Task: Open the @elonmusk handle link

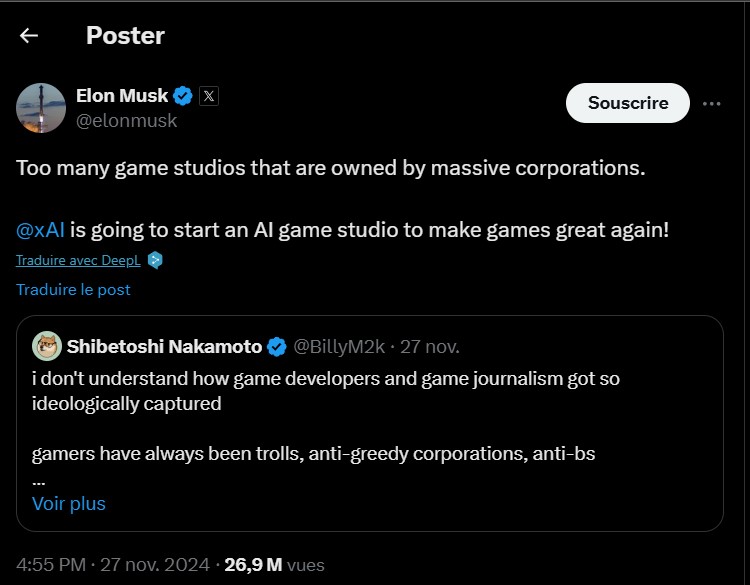Action: 126,121
